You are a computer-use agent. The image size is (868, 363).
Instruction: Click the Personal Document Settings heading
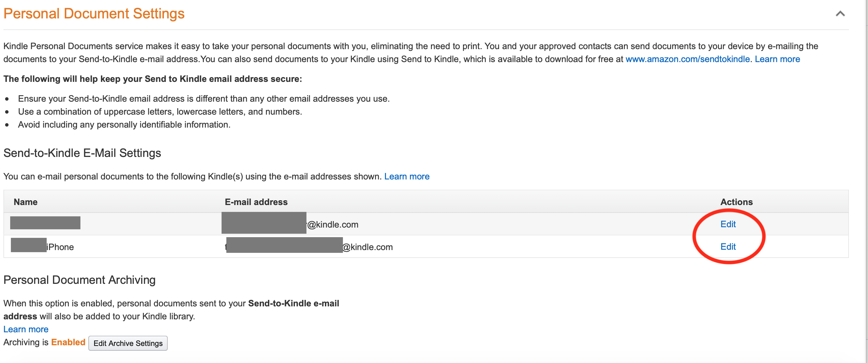tap(94, 13)
